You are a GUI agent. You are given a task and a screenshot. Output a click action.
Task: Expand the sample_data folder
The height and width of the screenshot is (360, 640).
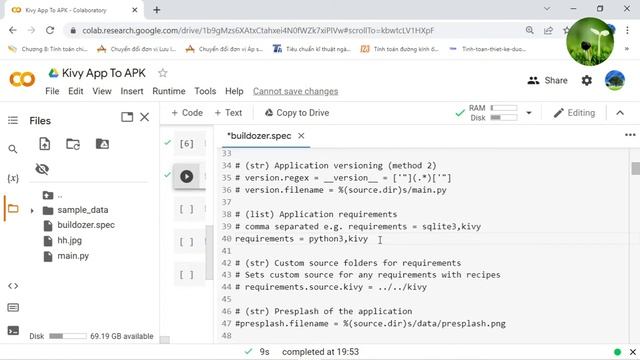tap(32, 211)
